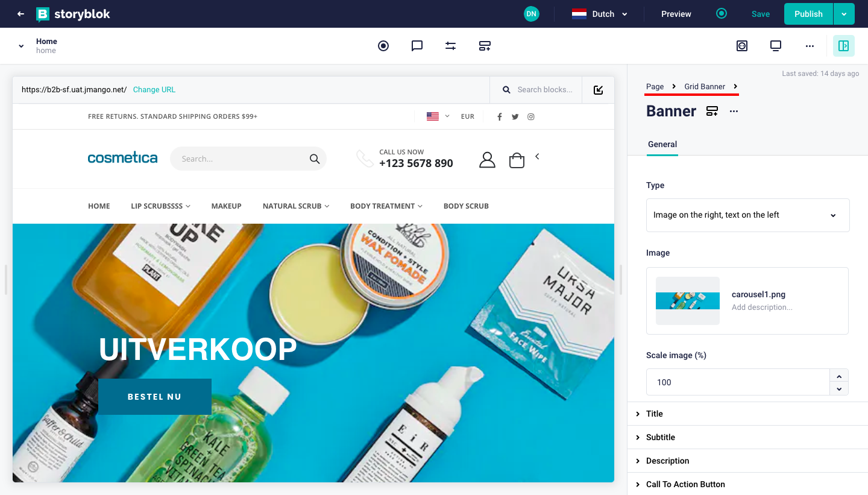Click the add block icon in top toolbar
The width and height of the screenshot is (868, 495).
point(485,46)
